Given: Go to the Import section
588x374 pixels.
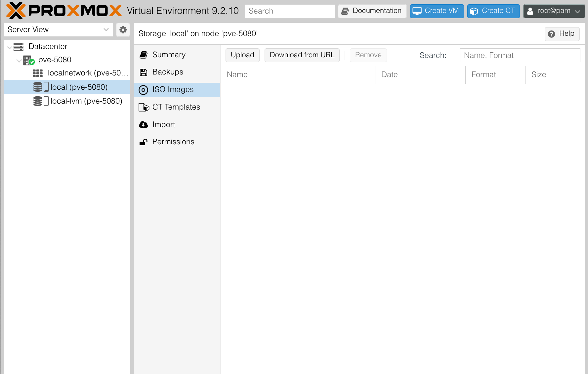Looking at the screenshot, I should tap(177, 125).
